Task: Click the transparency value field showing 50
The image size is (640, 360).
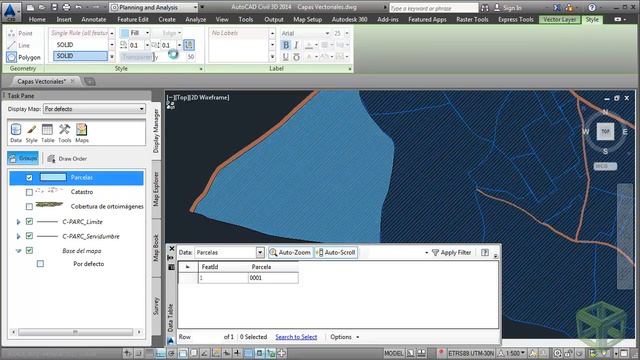Action: click(191, 57)
